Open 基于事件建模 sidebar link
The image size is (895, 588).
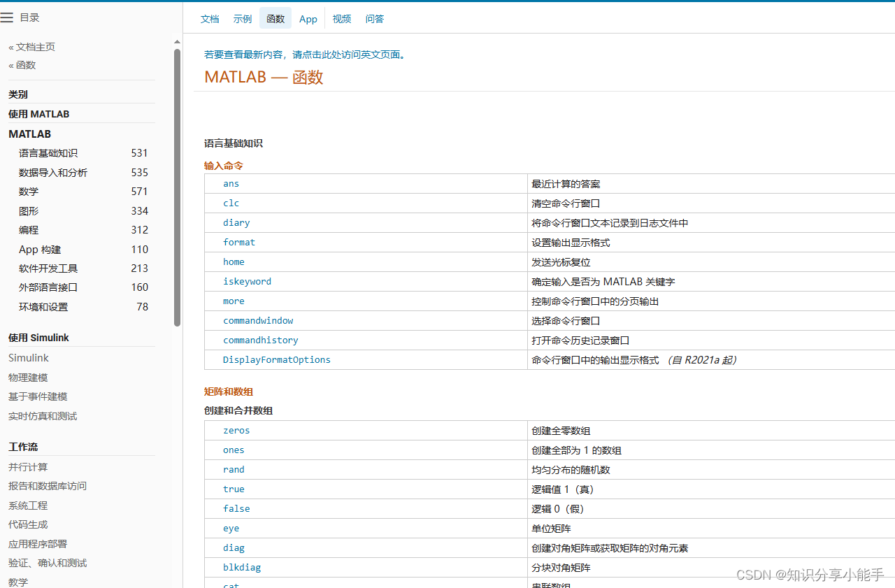point(38,396)
